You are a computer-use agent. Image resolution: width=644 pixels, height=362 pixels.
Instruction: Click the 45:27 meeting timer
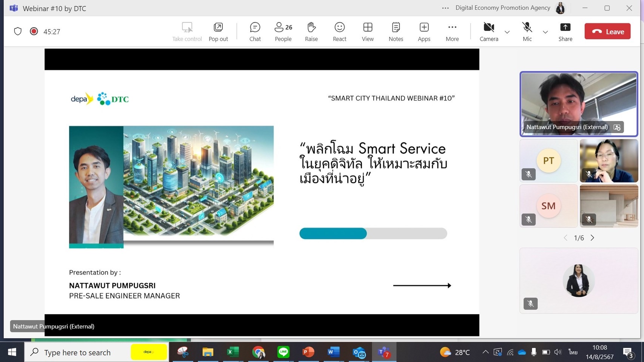coord(52,32)
